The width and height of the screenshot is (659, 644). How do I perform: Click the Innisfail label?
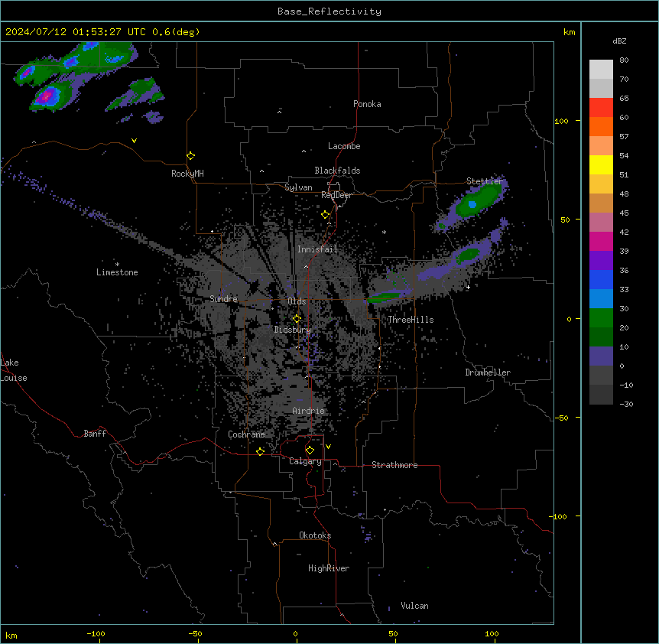(x=318, y=249)
